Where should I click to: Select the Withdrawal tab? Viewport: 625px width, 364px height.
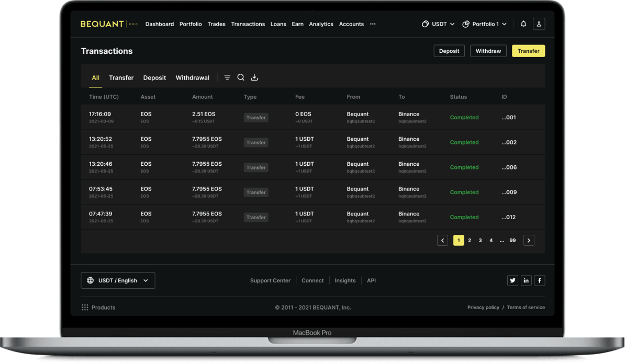(x=192, y=78)
